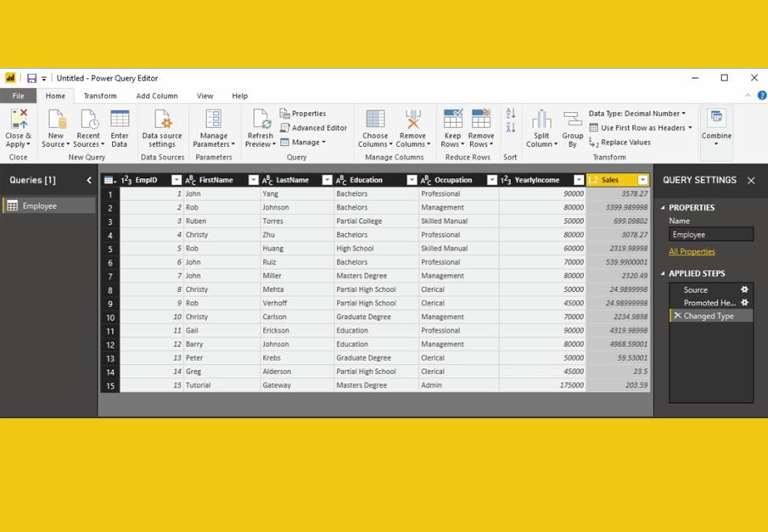Click Replace Values in Transform group

620,143
